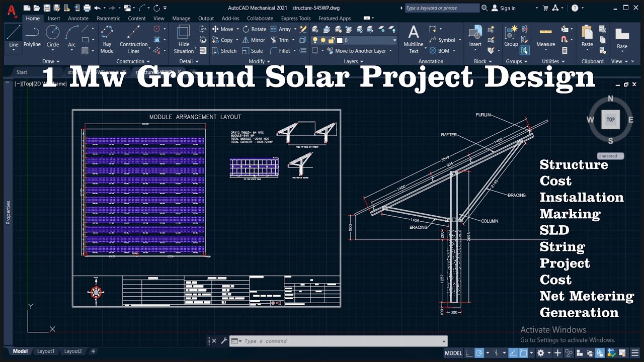Image resolution: width=644 pixels, height=362 pixels.
Task: Open the Parametric ribbon tab
Action: [108, 18]
